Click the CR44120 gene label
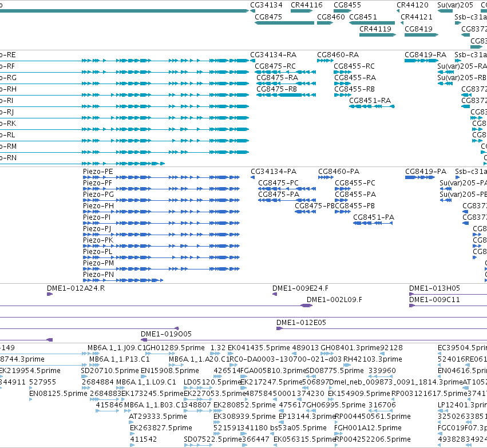 [x=413, y=5]
